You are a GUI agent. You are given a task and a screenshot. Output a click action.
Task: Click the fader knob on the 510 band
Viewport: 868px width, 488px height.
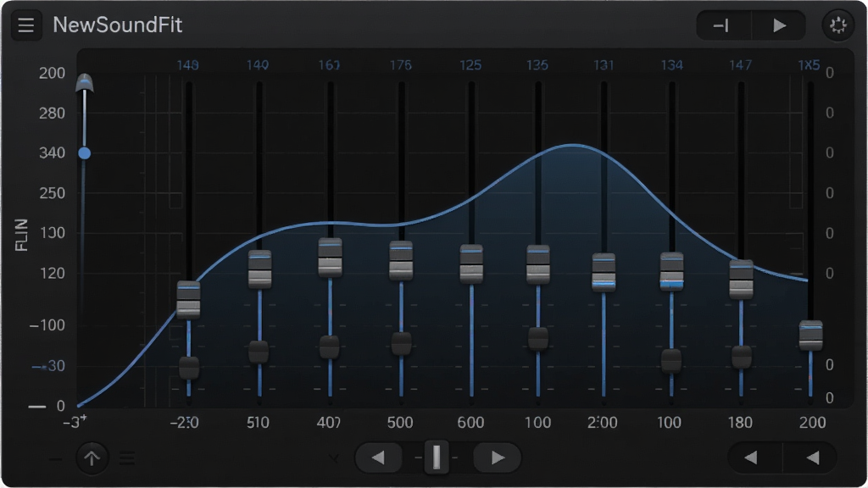point(259,269)
